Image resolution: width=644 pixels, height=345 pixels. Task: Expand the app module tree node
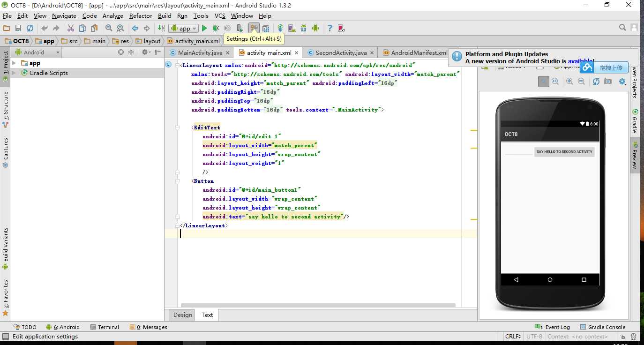point(14,63)
